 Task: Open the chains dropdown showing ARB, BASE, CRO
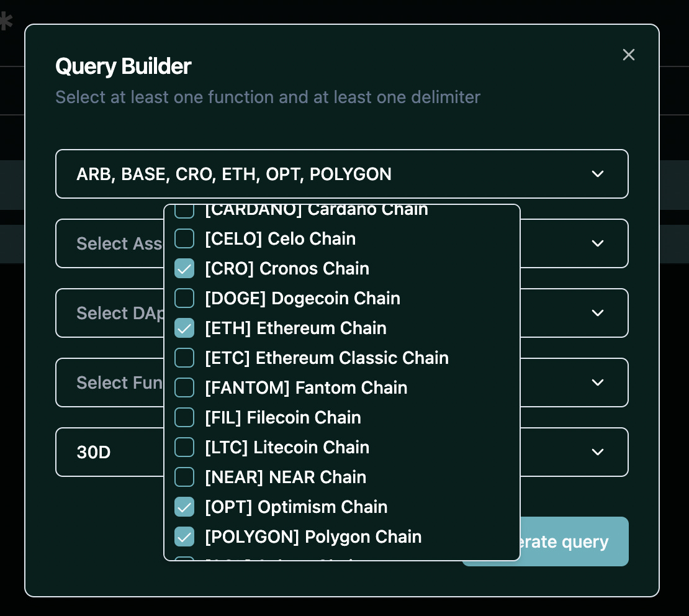pos(342,174)
